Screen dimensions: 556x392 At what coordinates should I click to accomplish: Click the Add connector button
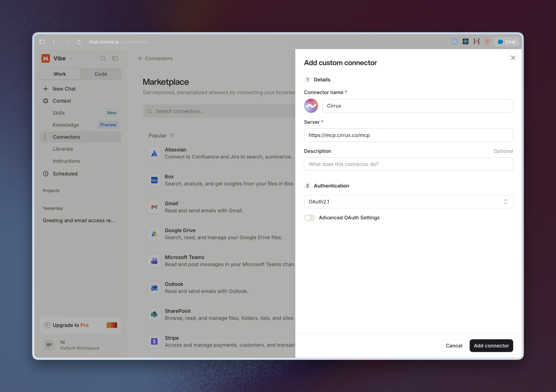coord(491,345)
